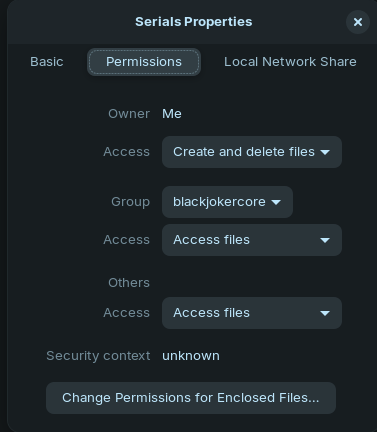Expand the Group access dropdown
Image resolution: width=377 pixels, height=432 pixels.
252,240
